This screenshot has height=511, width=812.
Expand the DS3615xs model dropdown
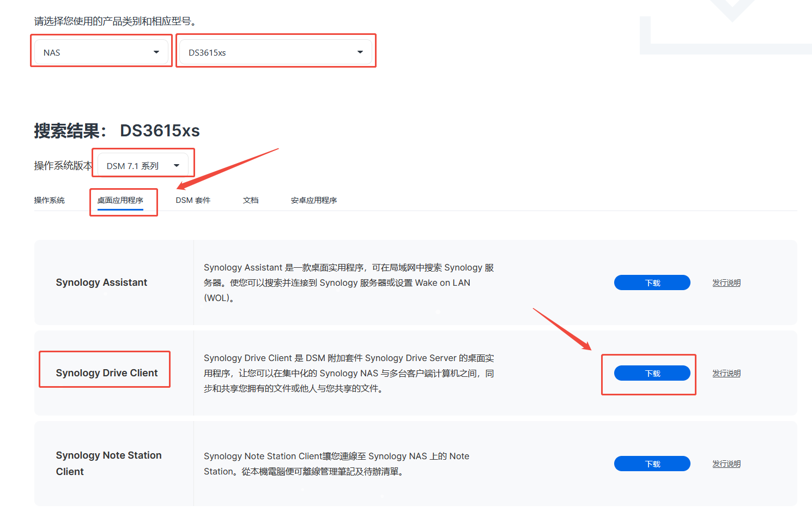(276, 52)
